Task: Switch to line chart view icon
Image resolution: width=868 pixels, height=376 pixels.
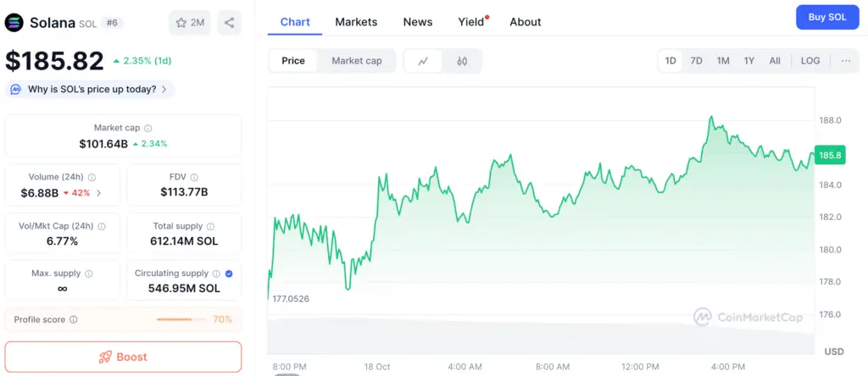Action: tap(423, 61)
